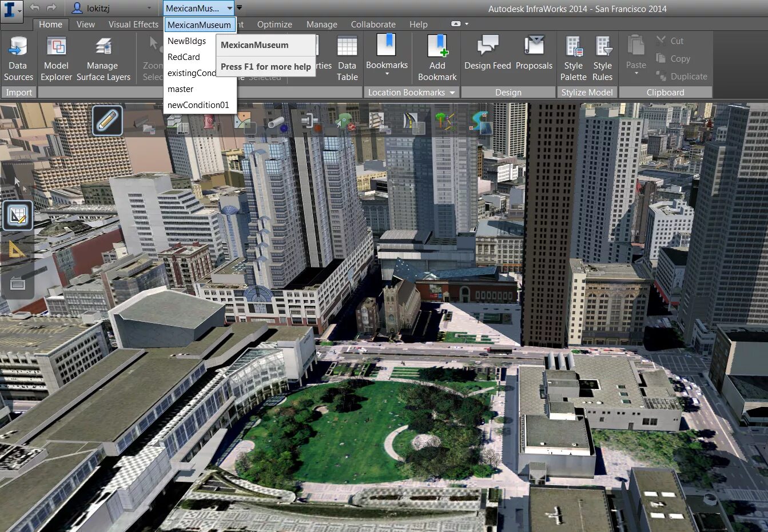Open ribbon display options arrow beside Help

point(467,24)
